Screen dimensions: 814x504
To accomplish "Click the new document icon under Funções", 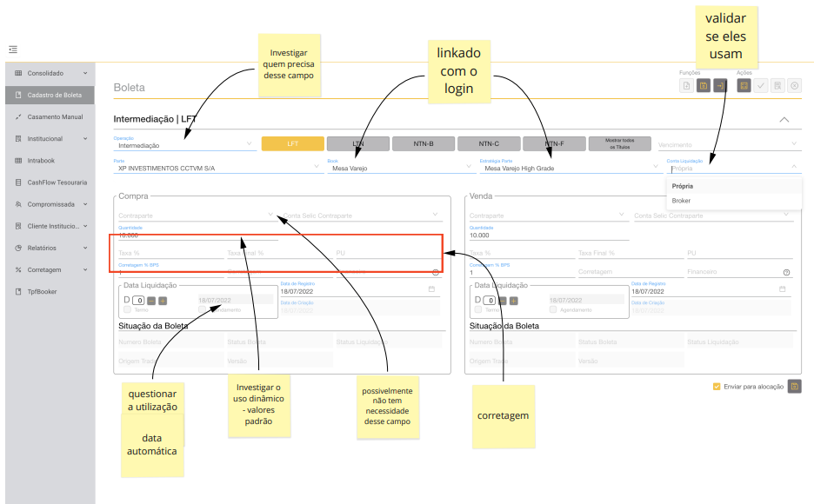I will click(x=686, y=85).
